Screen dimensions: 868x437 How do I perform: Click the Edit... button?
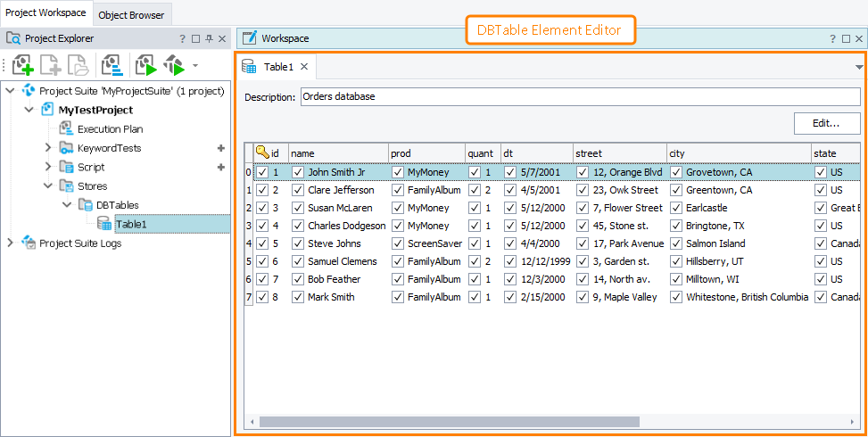(x=826, y=123)
